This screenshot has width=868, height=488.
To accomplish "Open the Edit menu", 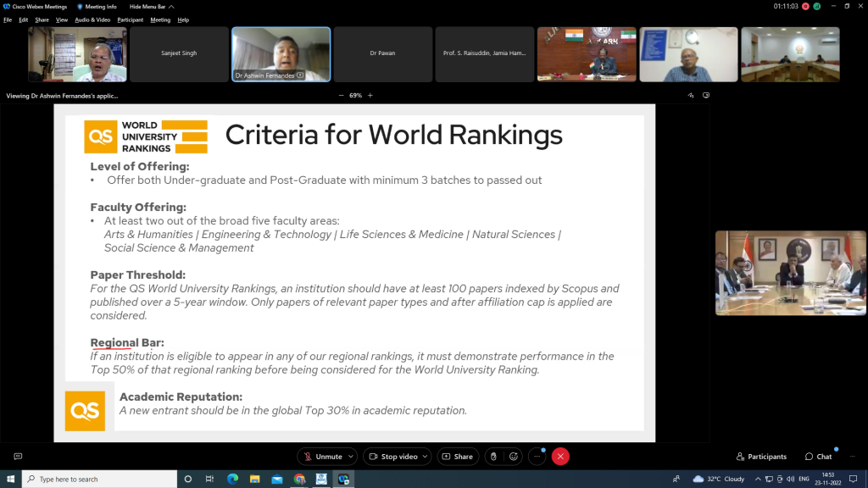I will [23, 20].
